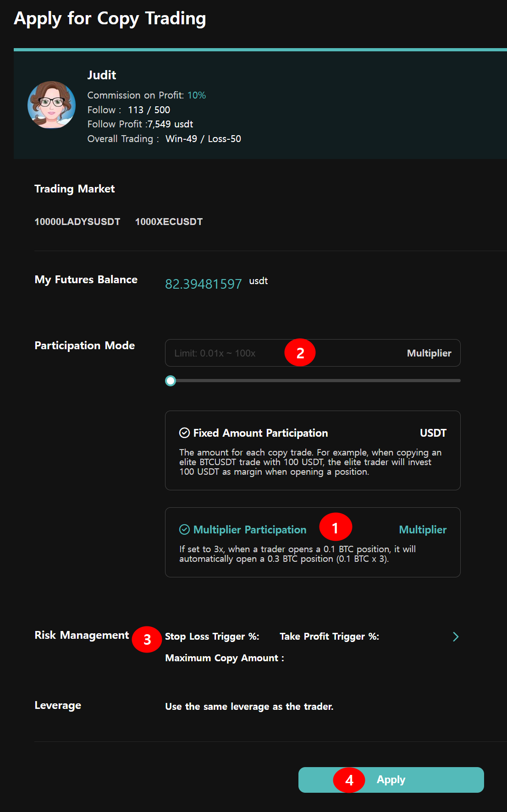The height and width of the screenshot is (812, 507).
Task: Click the Multiplier limit input field
Action: [x=225, y=353]
